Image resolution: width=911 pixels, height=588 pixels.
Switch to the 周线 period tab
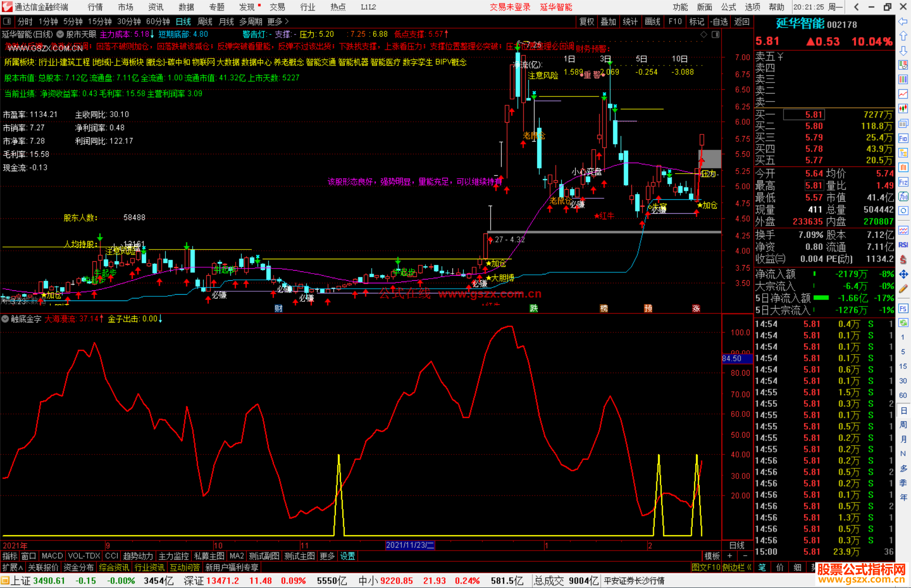point(205,21)
